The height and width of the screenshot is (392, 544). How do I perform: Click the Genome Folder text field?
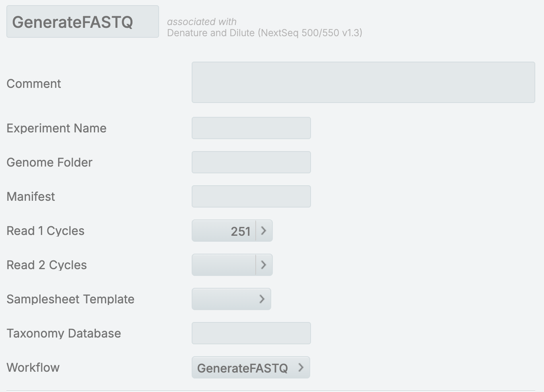[x=251, y=162]
